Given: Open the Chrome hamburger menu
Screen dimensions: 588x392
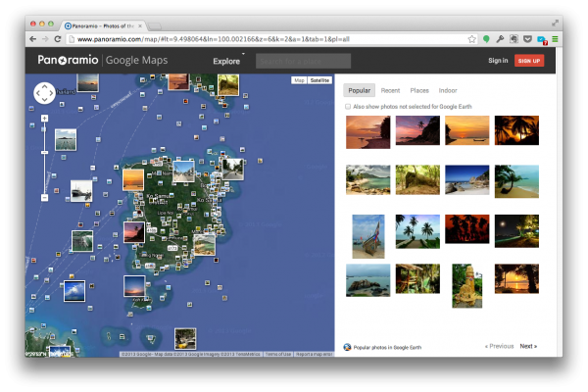Looking at the screenshot, I should (555, 38).
